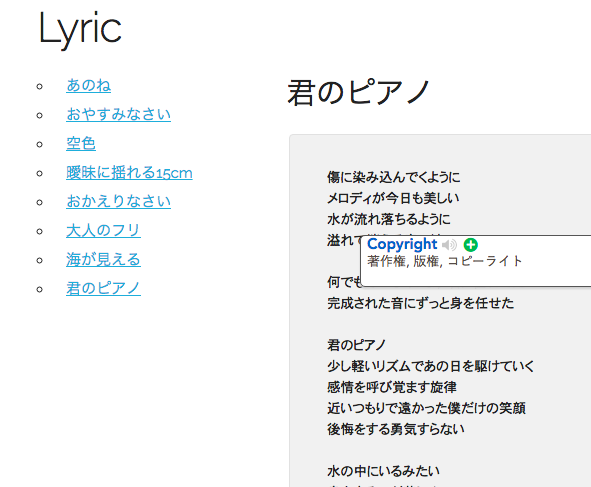Screen dimensions: 591x487
Task: Add Copyright with the green plus icon
Action: pyautogui.click(x=470, y=245)
